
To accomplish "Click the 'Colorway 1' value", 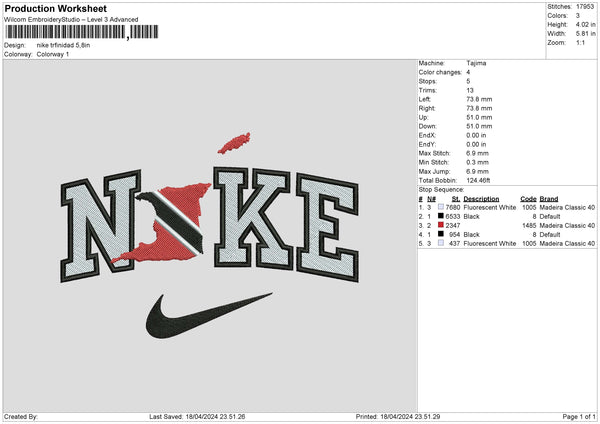I will point(53,54).
